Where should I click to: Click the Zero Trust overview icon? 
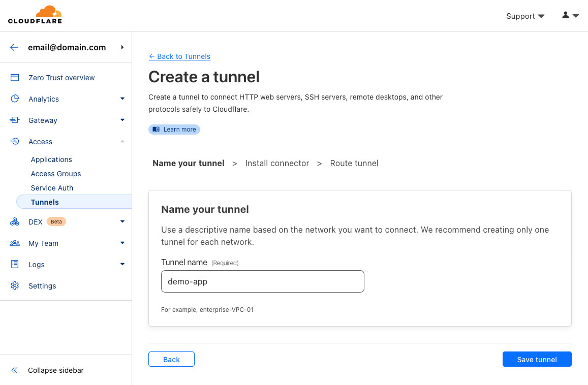pyautogui.click(x=15, y=78)
